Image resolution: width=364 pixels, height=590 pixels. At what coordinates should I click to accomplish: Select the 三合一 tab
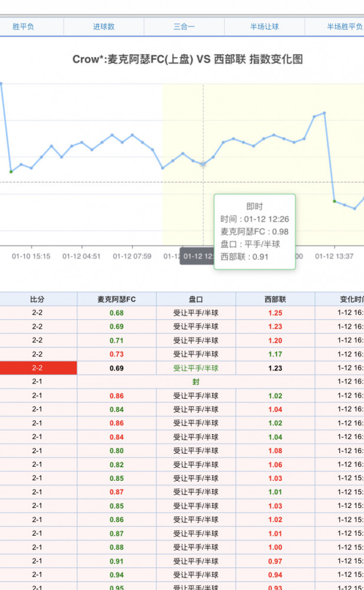(184, 27)
